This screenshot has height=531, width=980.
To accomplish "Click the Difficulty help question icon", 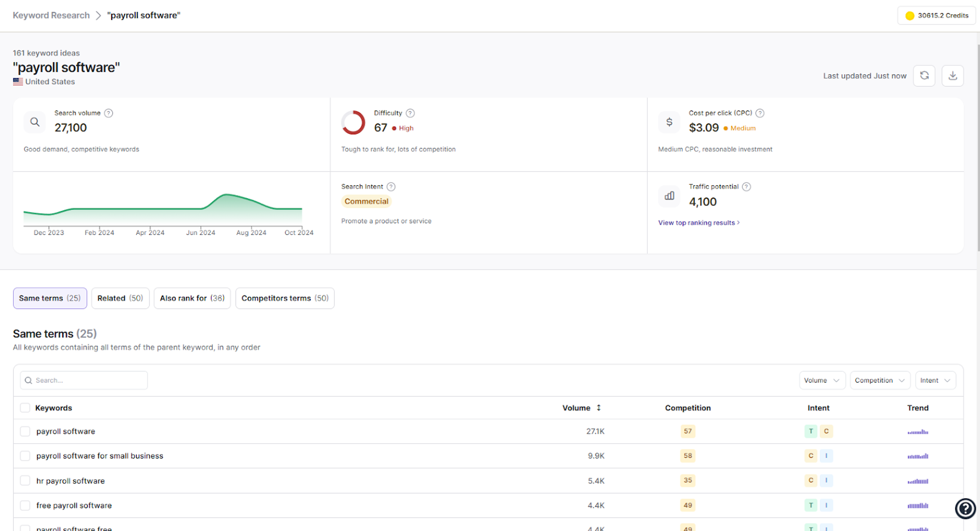I will click(410, 113).
